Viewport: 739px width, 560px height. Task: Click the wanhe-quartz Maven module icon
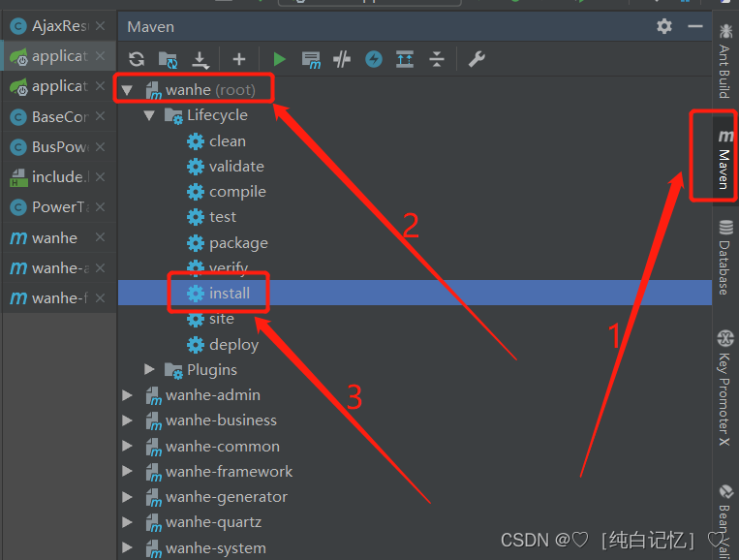154,523
